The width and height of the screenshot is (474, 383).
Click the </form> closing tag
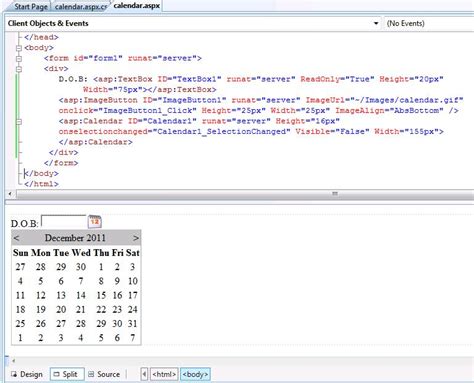tap(61, 163)
